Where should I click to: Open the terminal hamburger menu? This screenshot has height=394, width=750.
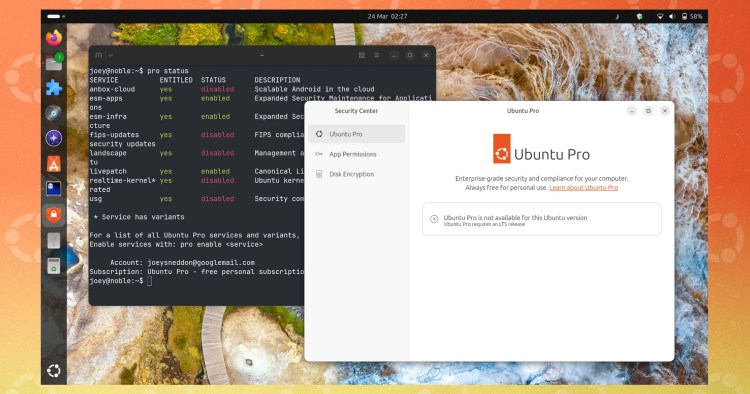pos(377,55)
